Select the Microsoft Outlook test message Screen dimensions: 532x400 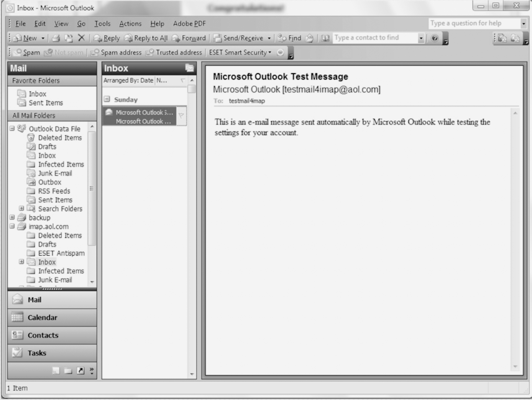[x=140, y=116]
